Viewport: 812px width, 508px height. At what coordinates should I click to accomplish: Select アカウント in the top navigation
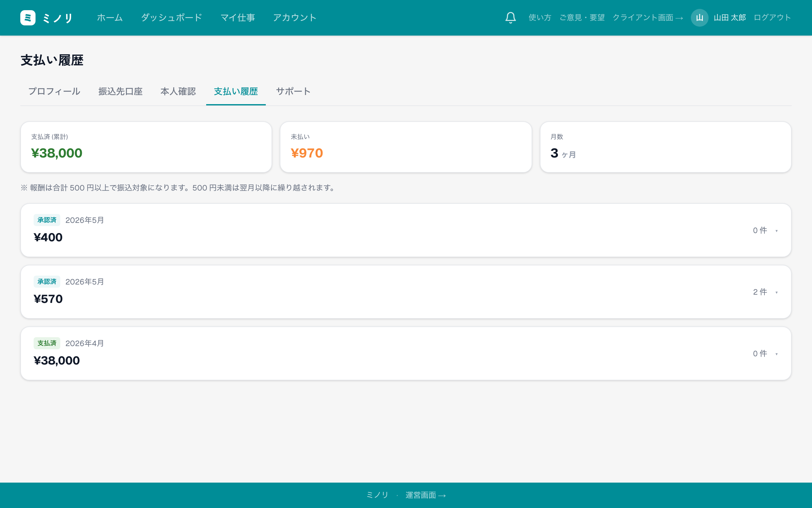pos(295,17)
